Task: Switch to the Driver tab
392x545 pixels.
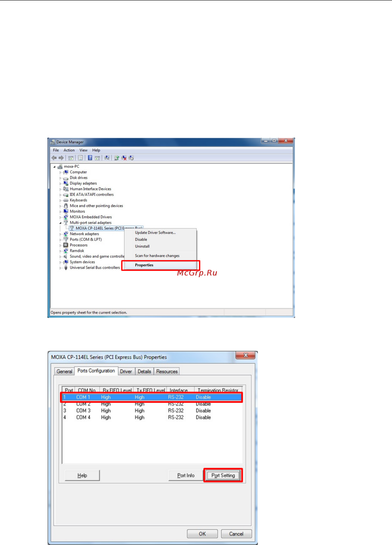Action: 126,371
